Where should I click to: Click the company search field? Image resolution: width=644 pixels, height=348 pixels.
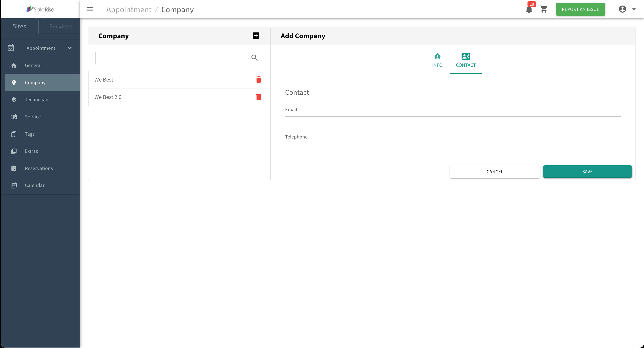pos(179,58)
